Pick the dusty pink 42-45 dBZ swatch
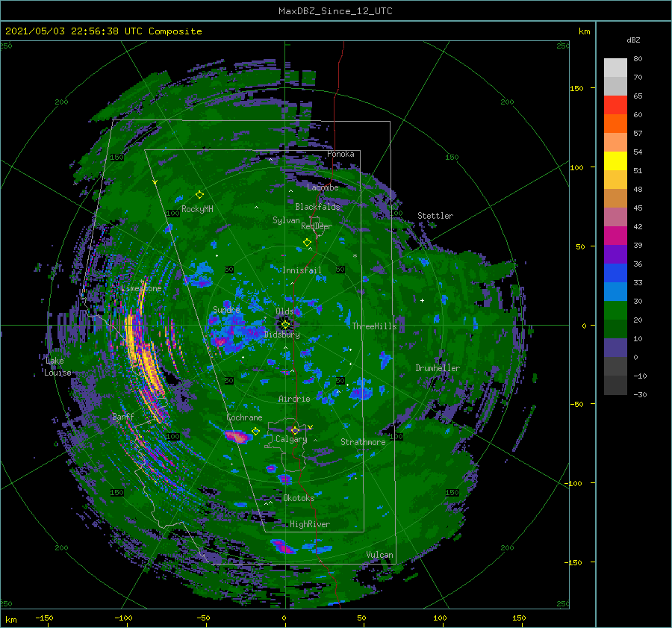This screenshot has height=628, width=672. (615, 217)
